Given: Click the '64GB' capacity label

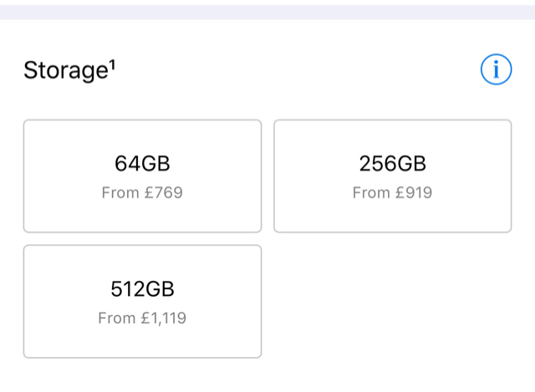Looking at the screenshot, I should [x=142, y=163].
